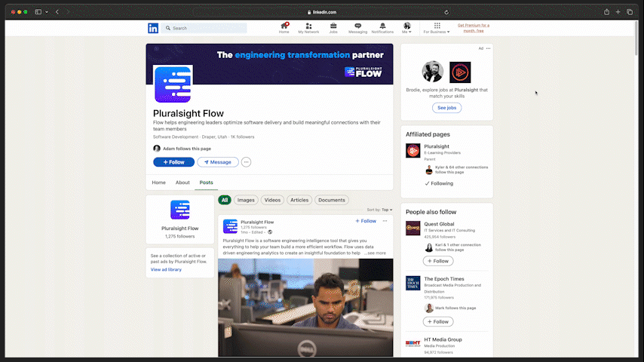Image resolution: width=644 pixels, height=362 pixels.
Task: Click 'Kyler & 64 other connections' text
Action: 462,170
